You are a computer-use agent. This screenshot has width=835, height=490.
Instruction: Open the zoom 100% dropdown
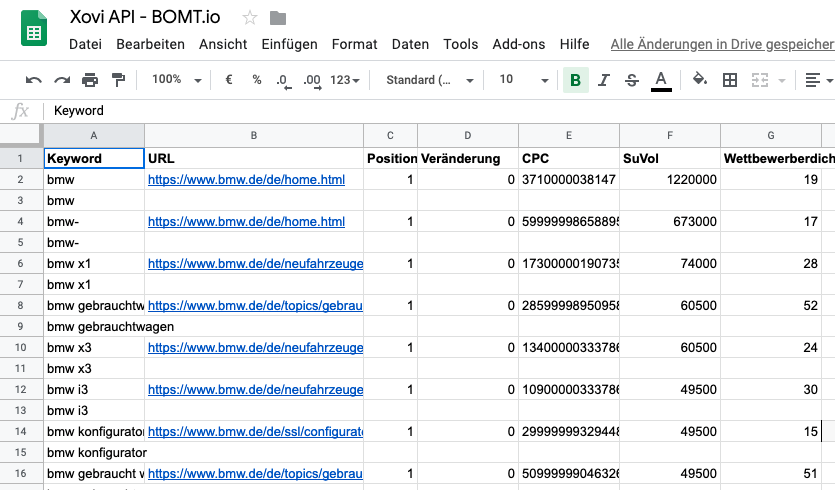coord(176,80)
